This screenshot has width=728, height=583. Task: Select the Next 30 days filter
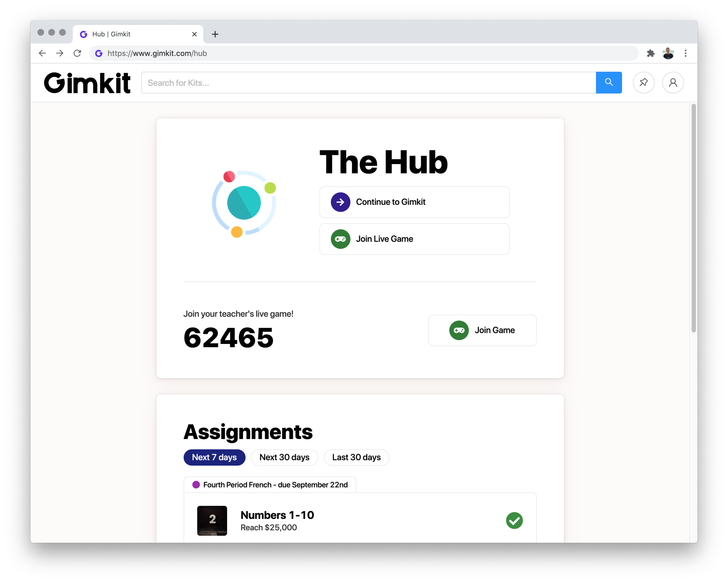(284, 457)
